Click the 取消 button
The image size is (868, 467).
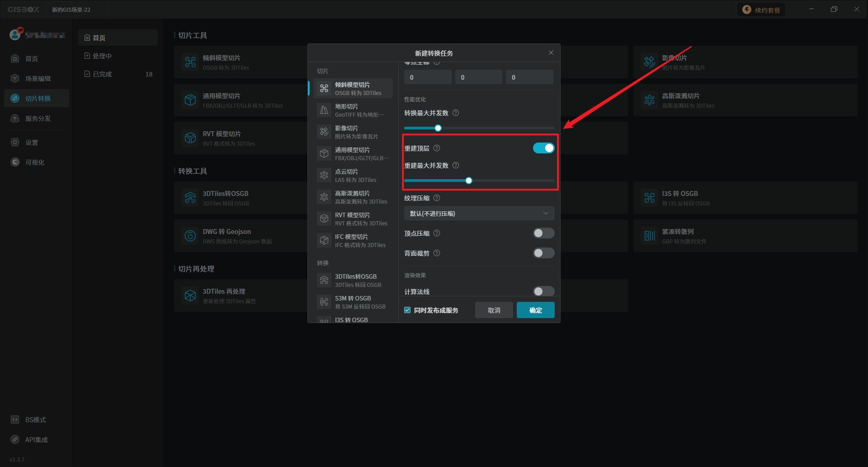pyautogui.click(x=494, y=310)
